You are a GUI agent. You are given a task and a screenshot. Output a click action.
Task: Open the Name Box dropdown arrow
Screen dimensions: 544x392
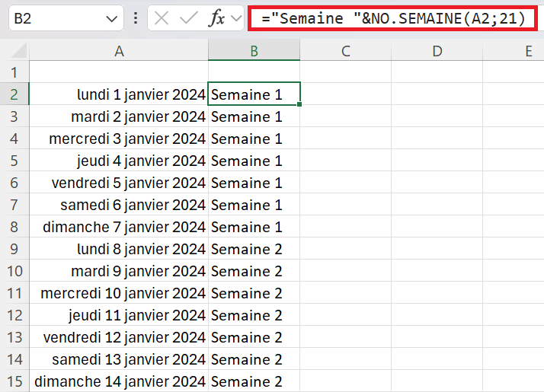click(111, 19)
